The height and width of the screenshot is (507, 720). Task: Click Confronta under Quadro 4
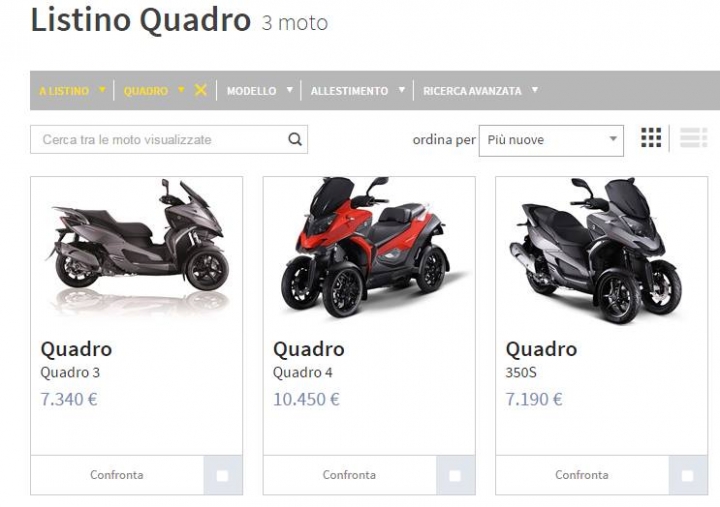tap(349, 475)
